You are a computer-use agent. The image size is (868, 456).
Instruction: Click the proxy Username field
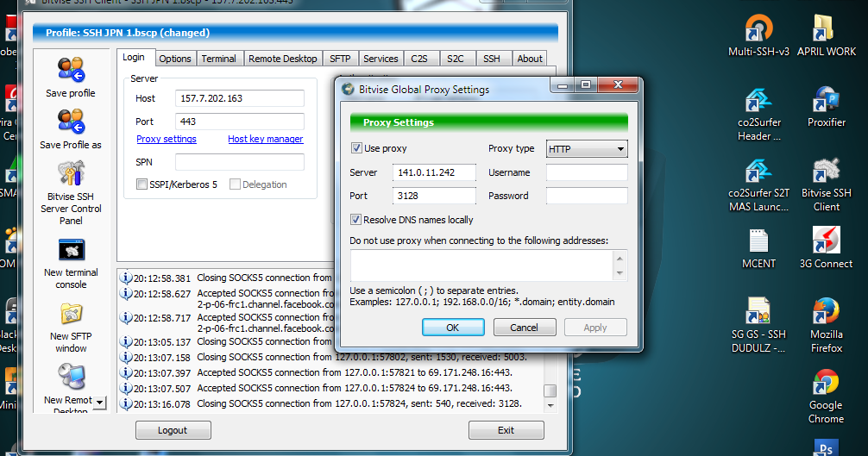[587, 172]
